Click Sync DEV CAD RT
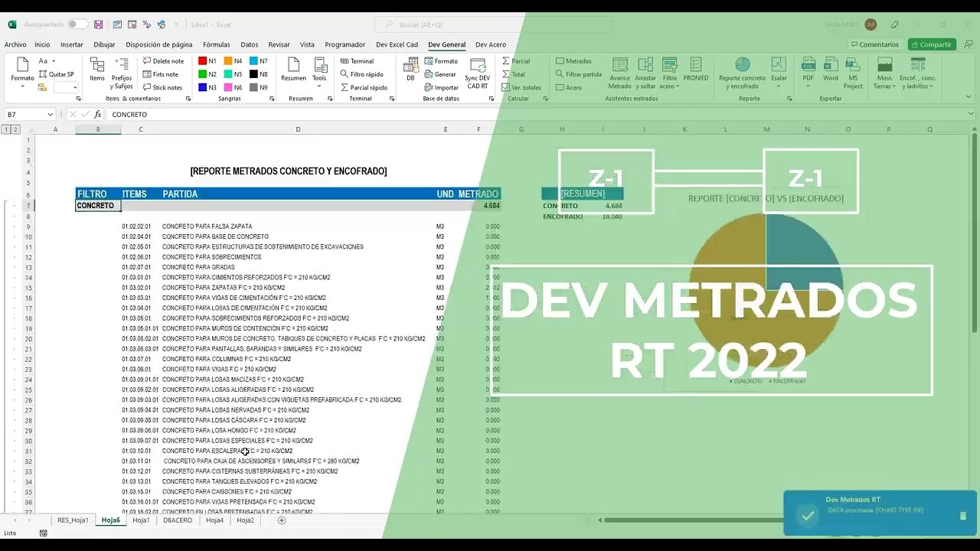The image size is (980, 551). [x=477, y=73]
